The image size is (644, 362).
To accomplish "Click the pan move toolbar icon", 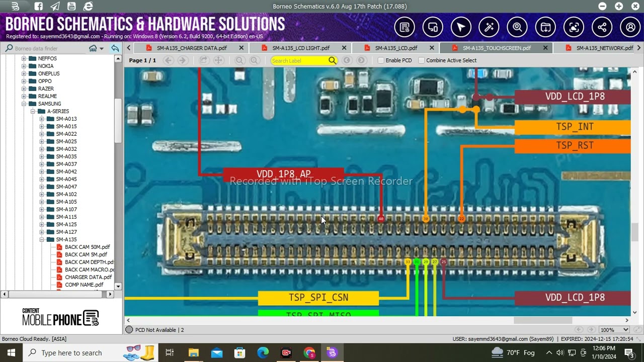I will (x=218, y=60).
